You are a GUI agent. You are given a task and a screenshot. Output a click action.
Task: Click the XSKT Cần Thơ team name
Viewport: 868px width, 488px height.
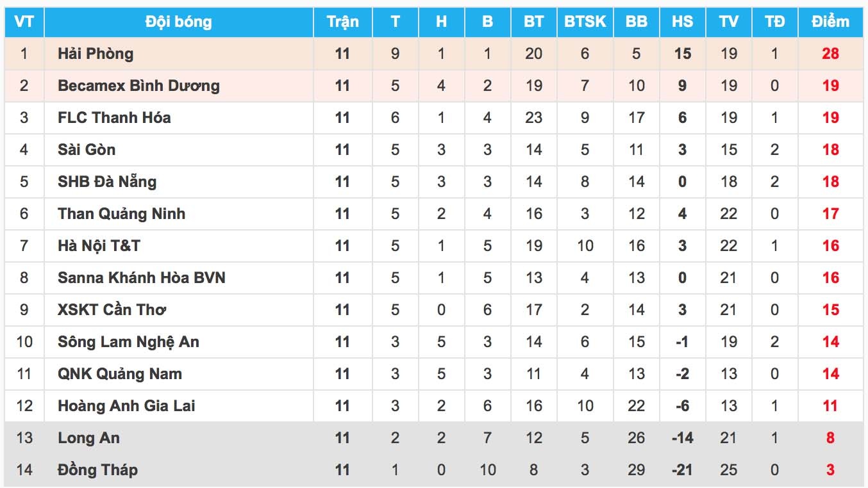pos(112,310)
